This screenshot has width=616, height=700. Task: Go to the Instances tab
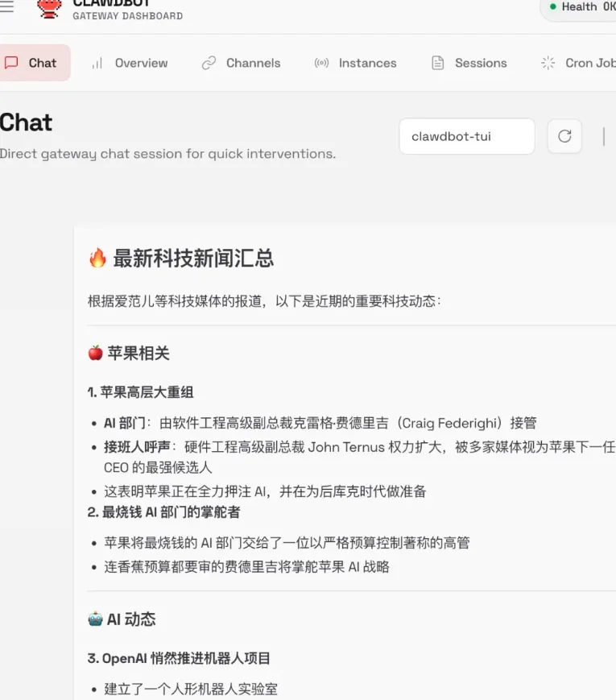(355, 63)
